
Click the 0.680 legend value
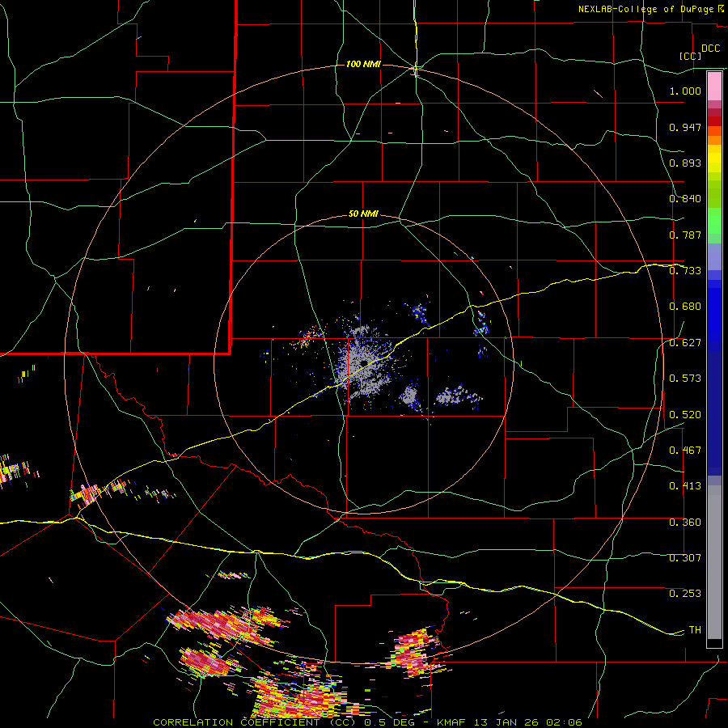coord(685,307)
